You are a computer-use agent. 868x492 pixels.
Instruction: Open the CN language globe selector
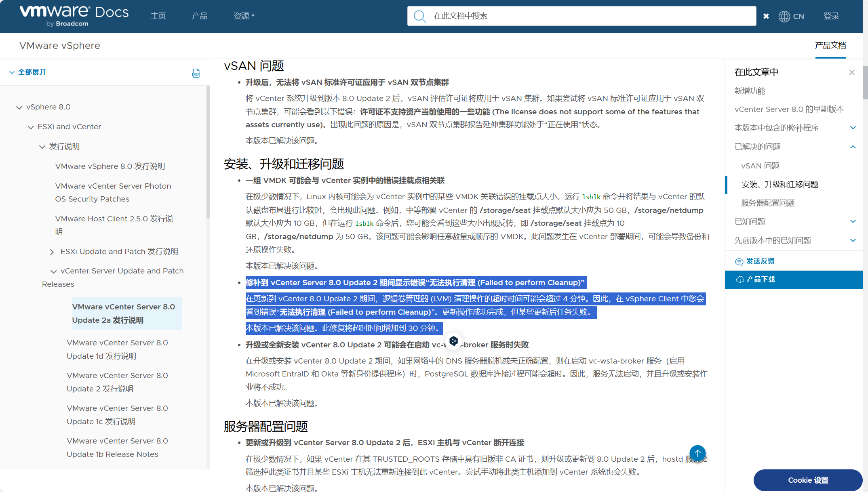791,16
